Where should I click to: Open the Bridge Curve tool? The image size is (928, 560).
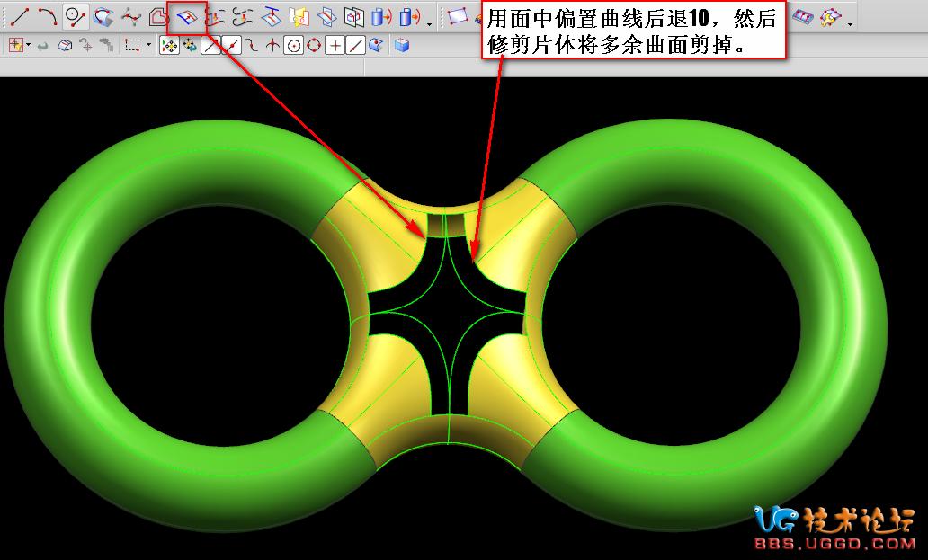(x=215, y=17)
